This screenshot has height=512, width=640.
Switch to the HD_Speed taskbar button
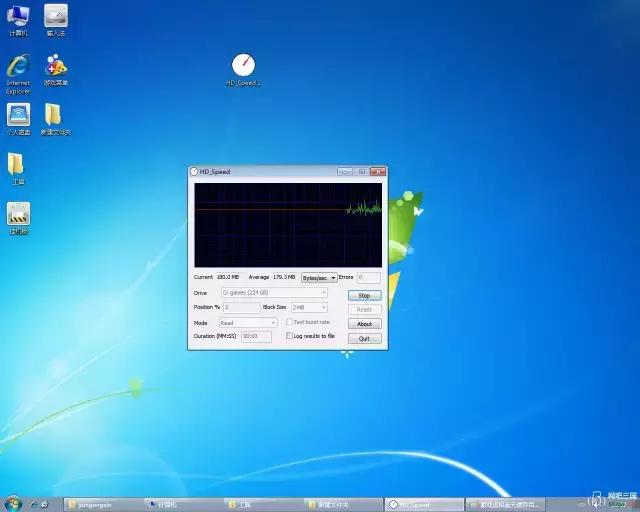click(424, 504)
